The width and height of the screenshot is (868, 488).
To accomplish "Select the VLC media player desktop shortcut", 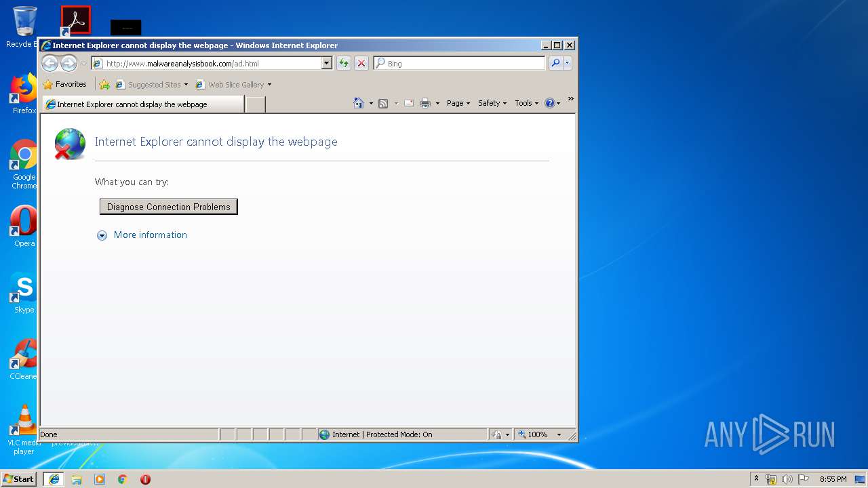I will (24, 430).
